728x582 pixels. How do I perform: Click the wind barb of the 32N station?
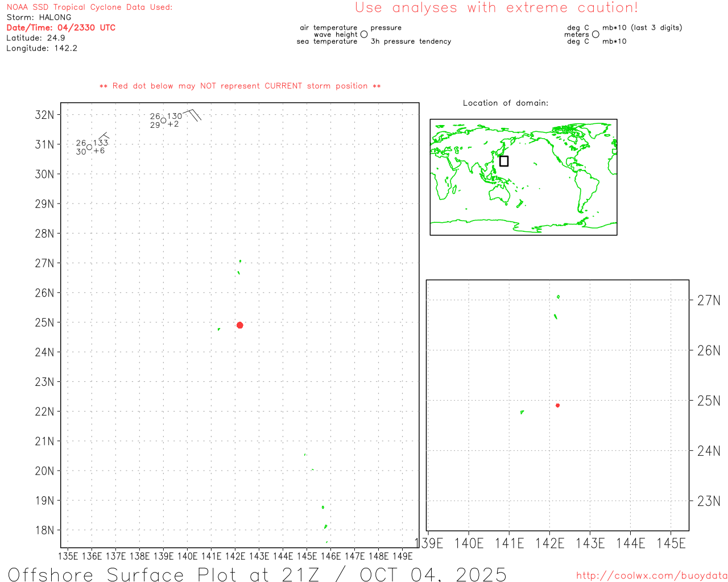tap(191, 115)
